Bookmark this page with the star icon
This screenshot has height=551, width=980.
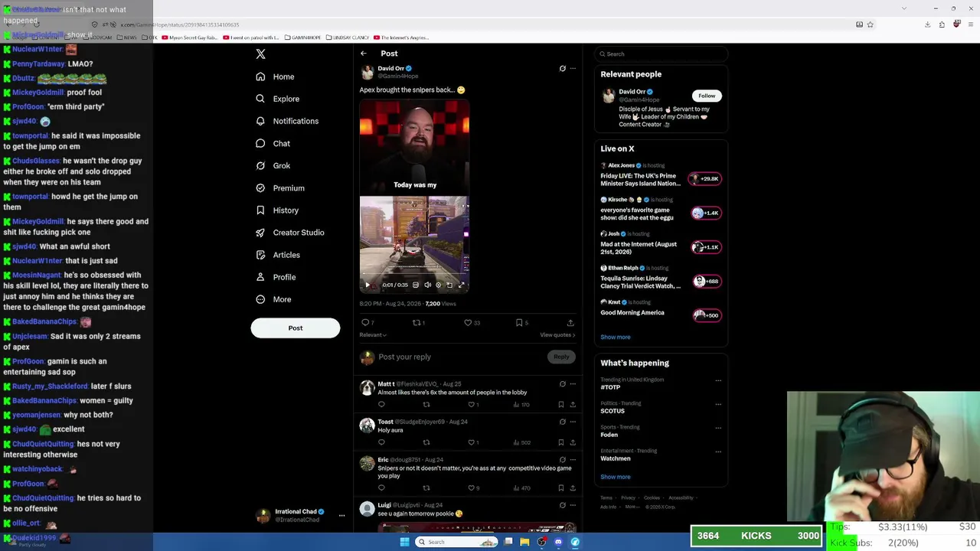[871, 24]
